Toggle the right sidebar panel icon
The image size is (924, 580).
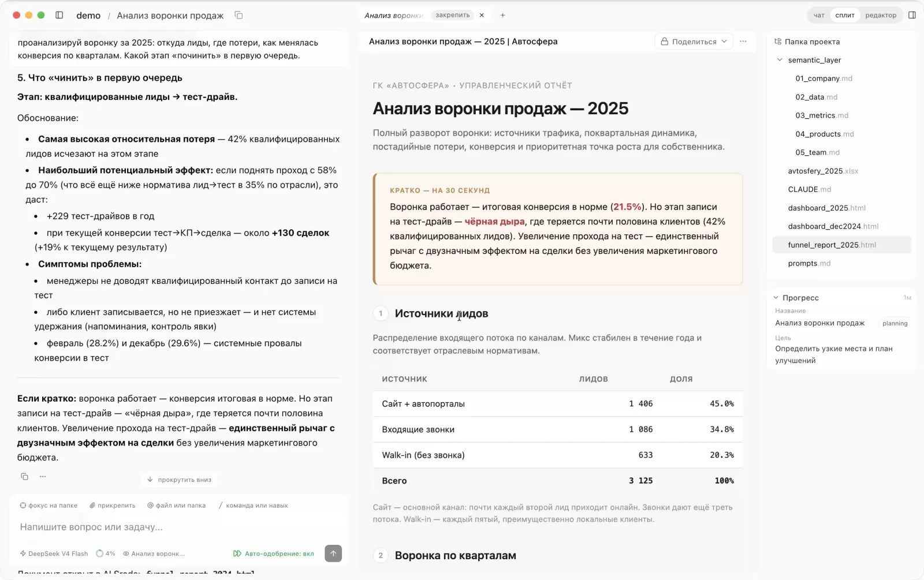point(912,15)
